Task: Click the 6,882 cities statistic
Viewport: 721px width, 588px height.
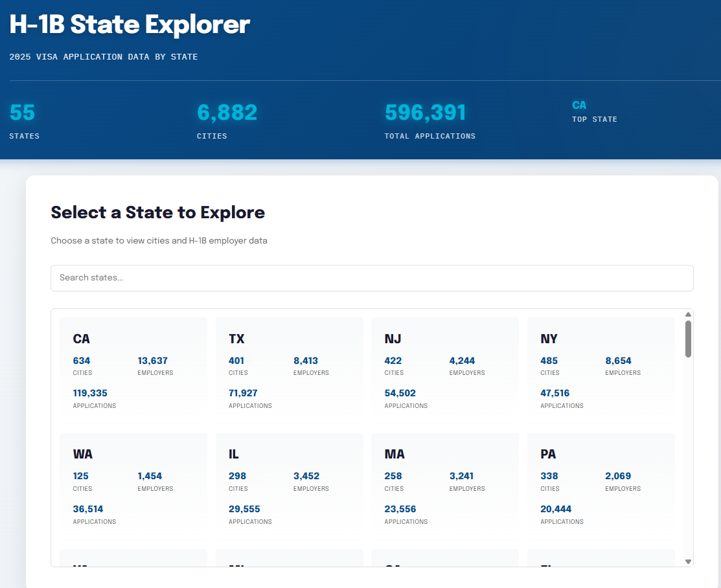Action: click(227, 113)
